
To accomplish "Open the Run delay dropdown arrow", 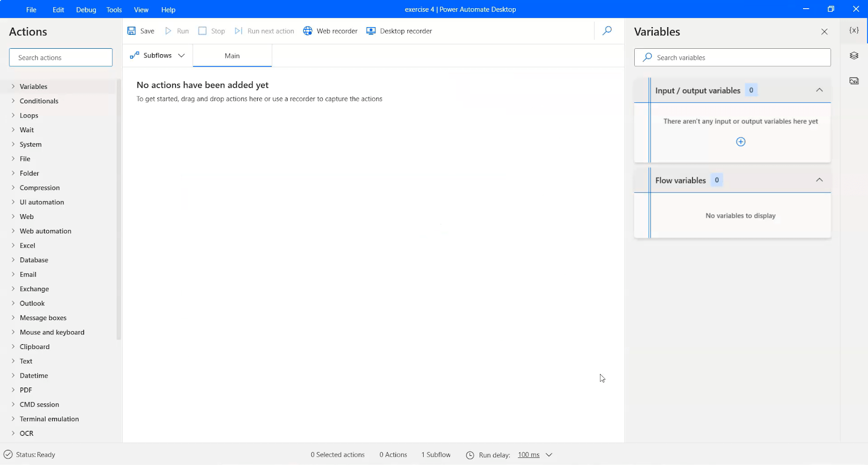I will pos(549,455).
